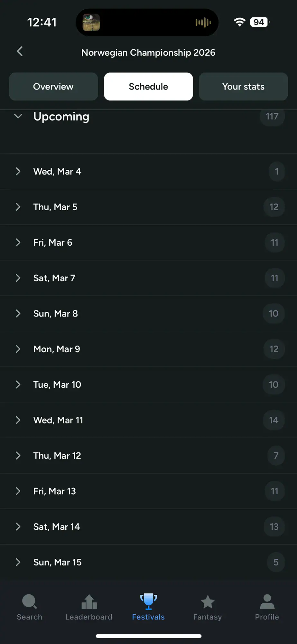Viewport: 297px width, 644px height.
Task: Tap the back arrow icon
Action: [x=20, y=52]
